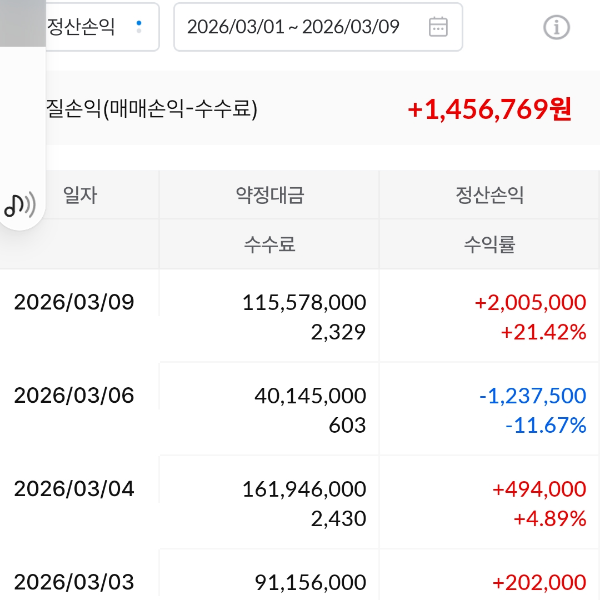Select the 일자 column header
This screenshot has height=600, width=600.
[x=80, y=195]
